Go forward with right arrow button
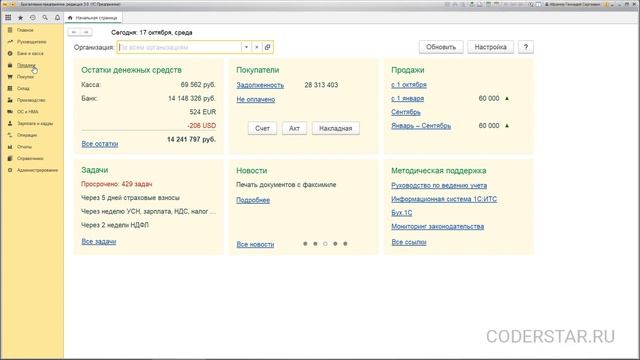Screen dimensions: 640x360 coord(86,32)
